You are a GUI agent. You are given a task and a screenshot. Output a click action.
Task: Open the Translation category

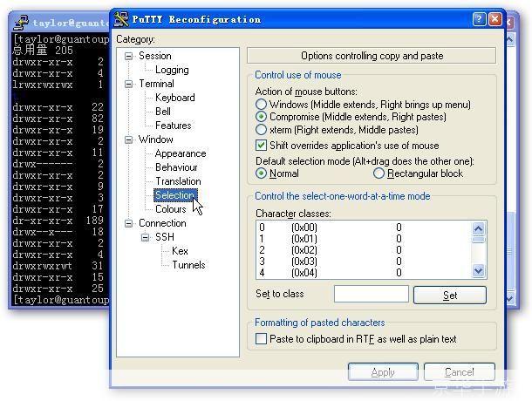(178, 181)
